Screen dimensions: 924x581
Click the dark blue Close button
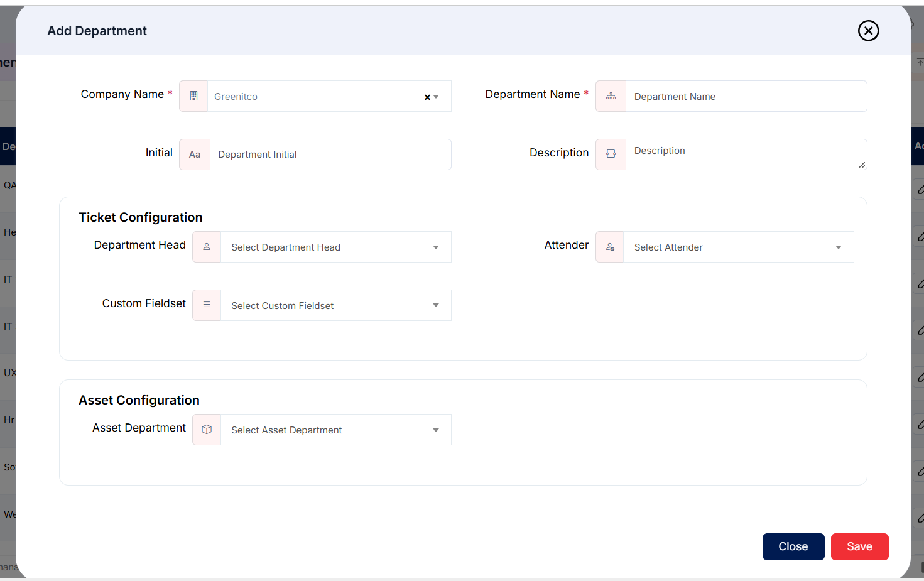[x=793, y=546]
